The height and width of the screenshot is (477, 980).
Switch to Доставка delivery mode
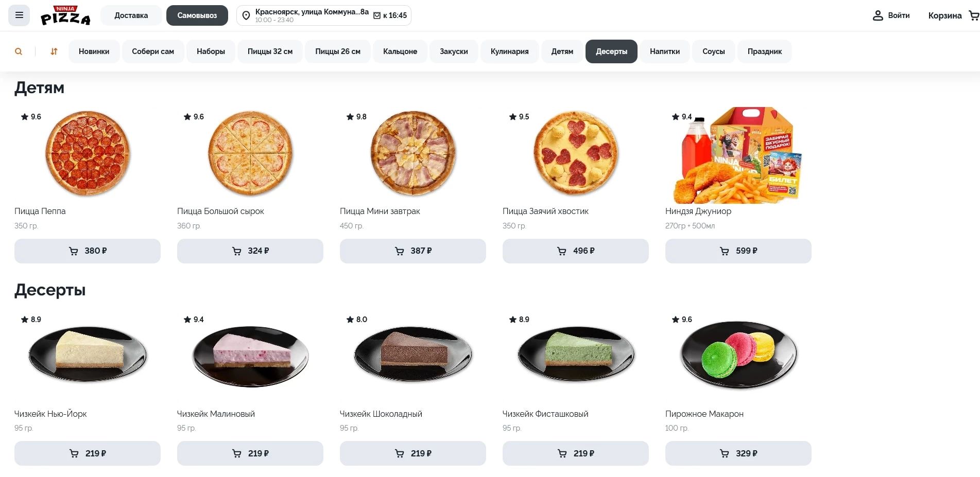(131, 15)
